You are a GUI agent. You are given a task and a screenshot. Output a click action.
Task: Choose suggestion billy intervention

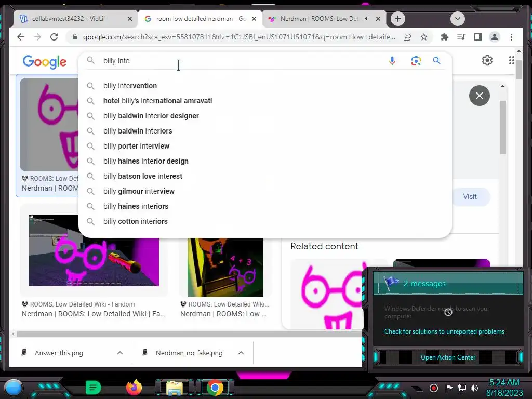coord(265,86)
